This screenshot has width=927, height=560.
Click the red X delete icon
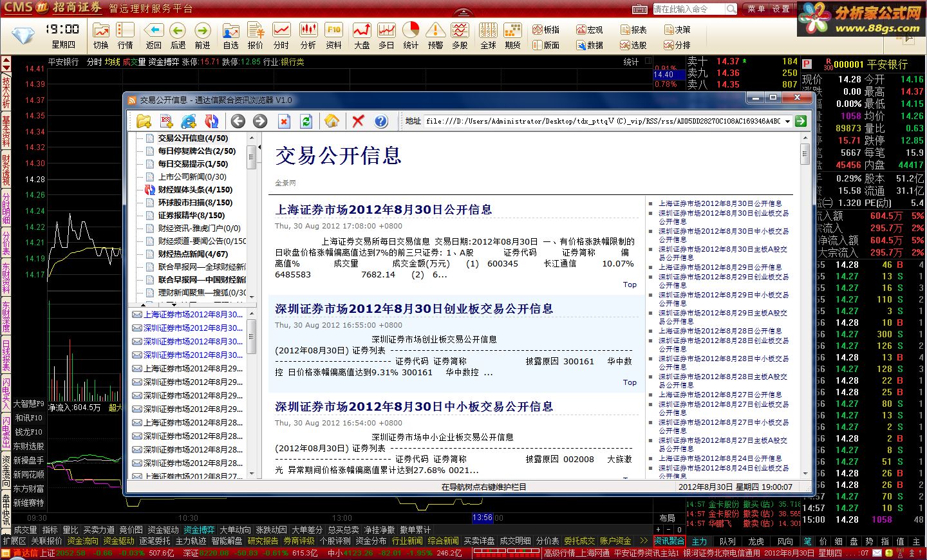359,121
